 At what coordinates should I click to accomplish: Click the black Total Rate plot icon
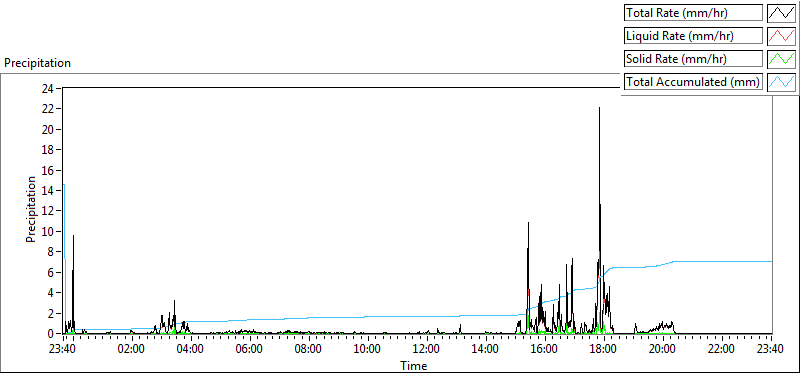[781, 13]
